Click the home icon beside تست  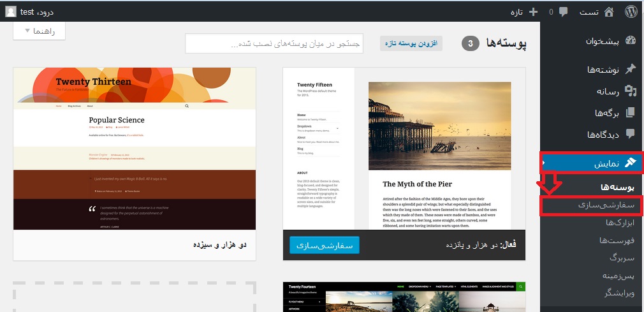click(x=609, y=12)
